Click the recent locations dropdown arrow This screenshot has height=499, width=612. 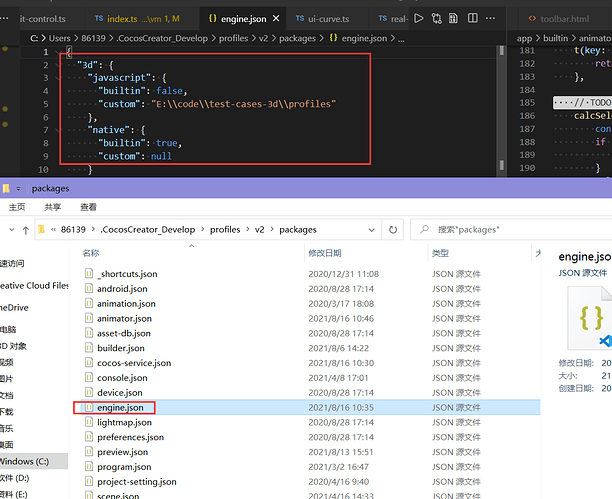12,230
